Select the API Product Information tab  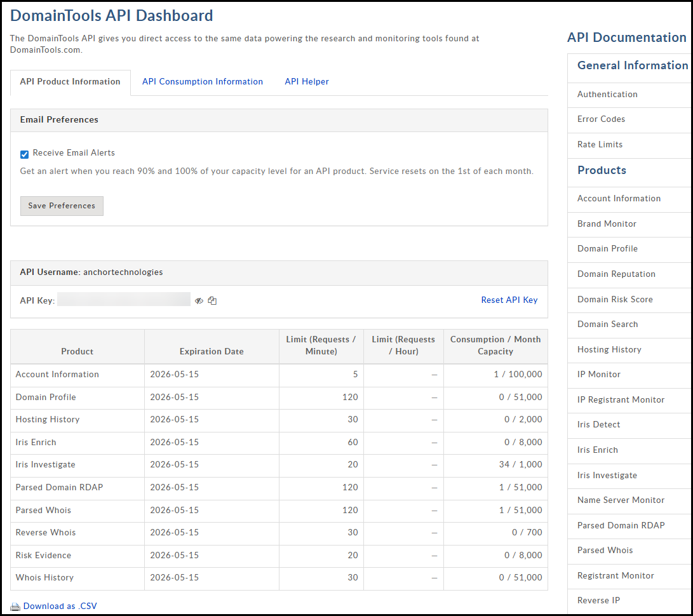(70, 81)
